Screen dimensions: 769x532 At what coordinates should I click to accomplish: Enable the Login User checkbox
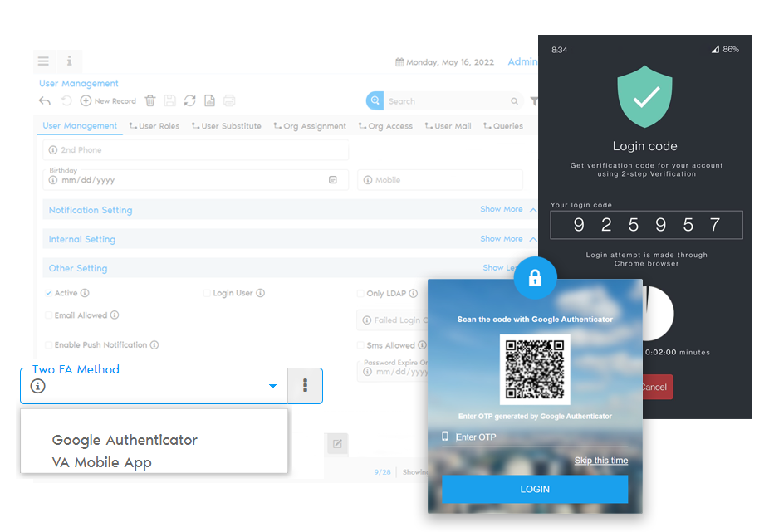(x=207, y=293)
